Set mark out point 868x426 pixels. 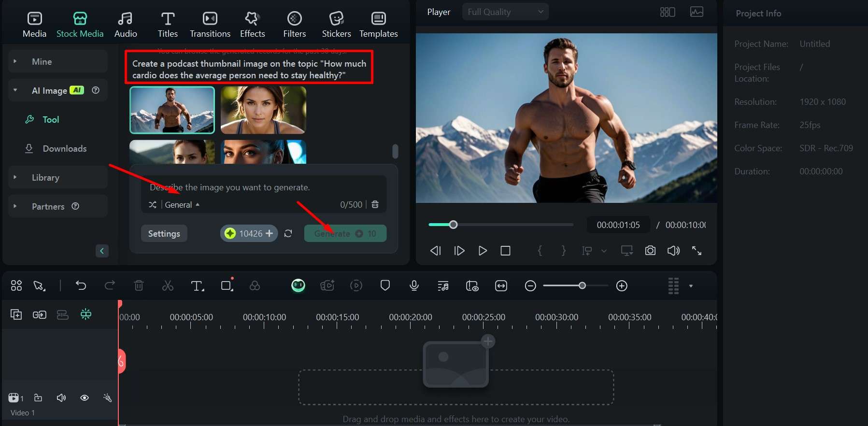[563, 251]
